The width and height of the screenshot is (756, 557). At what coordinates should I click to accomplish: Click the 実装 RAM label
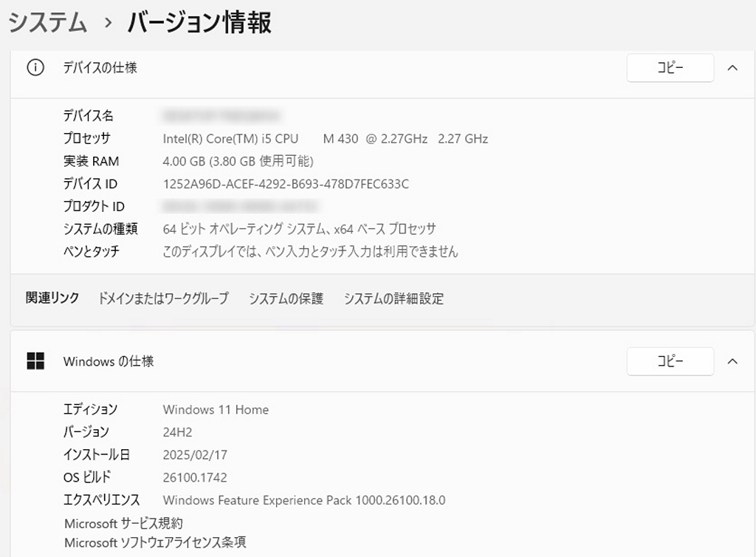click(91, 161)
